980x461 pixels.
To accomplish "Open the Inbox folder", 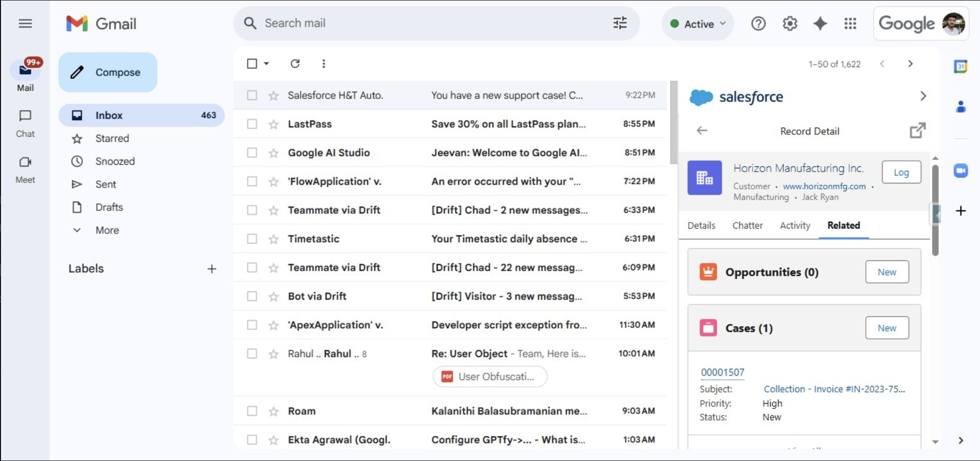I will pos(142,115).
